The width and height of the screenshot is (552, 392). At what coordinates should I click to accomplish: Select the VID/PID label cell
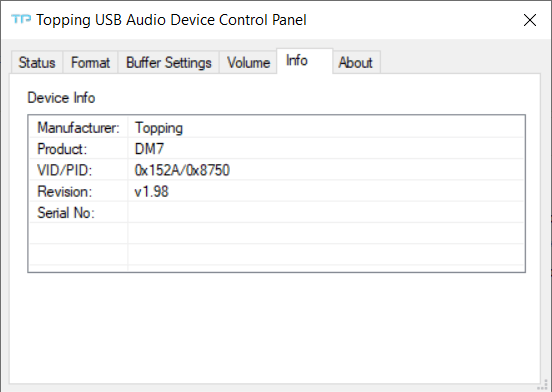(x=79, y=170)
